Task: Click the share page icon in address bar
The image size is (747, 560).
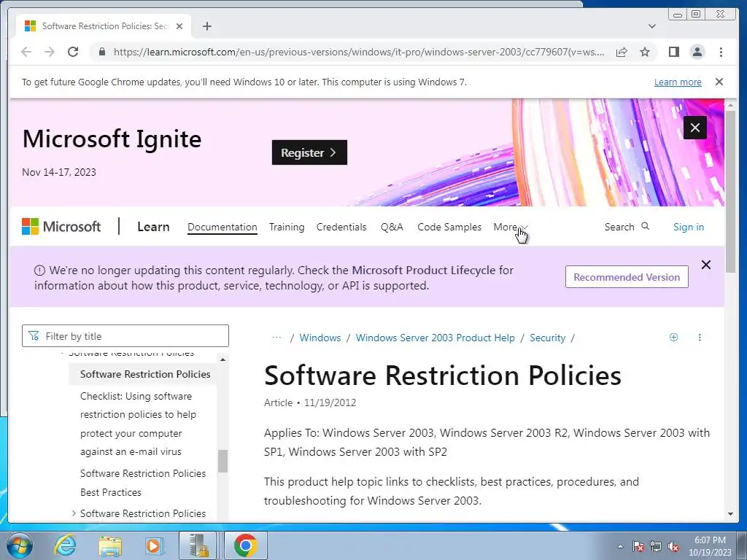Action: (622, 52)
